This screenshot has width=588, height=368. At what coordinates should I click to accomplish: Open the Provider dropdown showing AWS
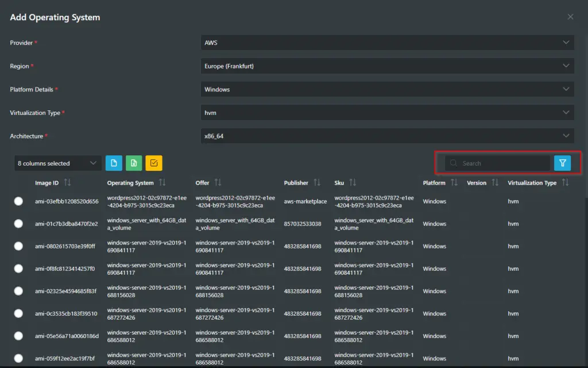tap(388, 43)
